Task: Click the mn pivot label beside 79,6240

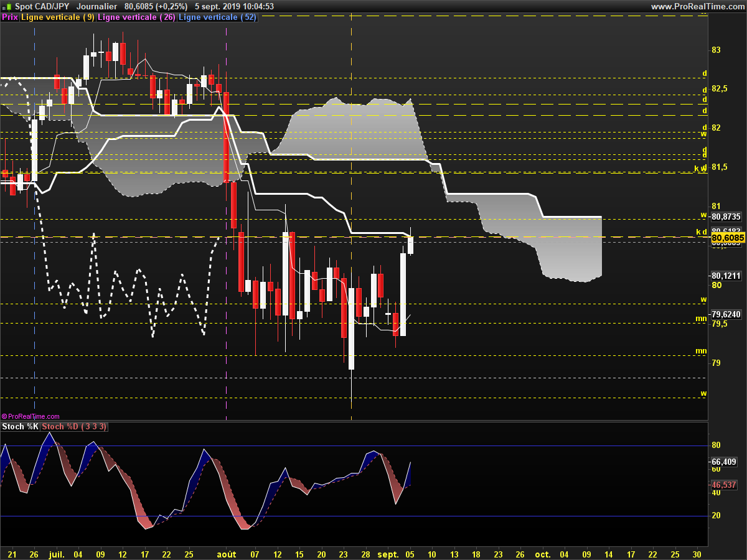Action: pos(701,319)
